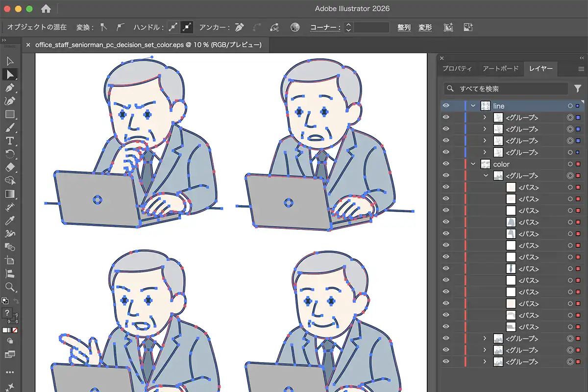This screenshot has height=392, width=588.
Task: Open the プロパティ panel tab
Action: click(x=457, y=69)
